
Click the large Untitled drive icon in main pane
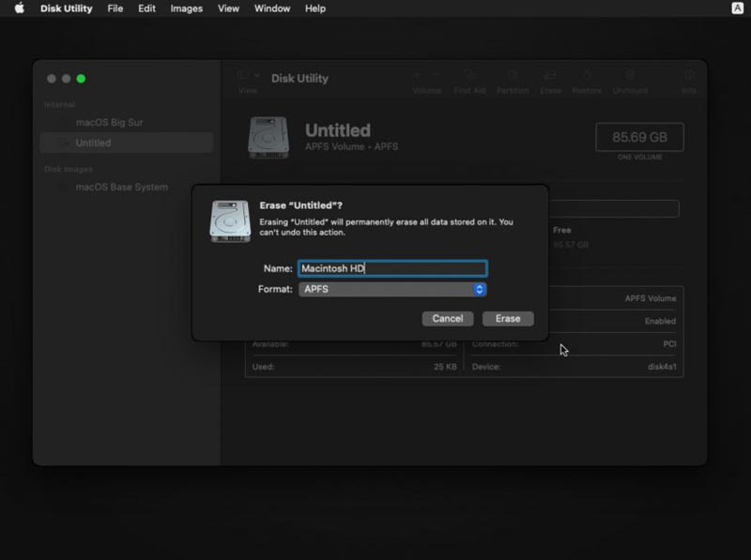point(268,137)
